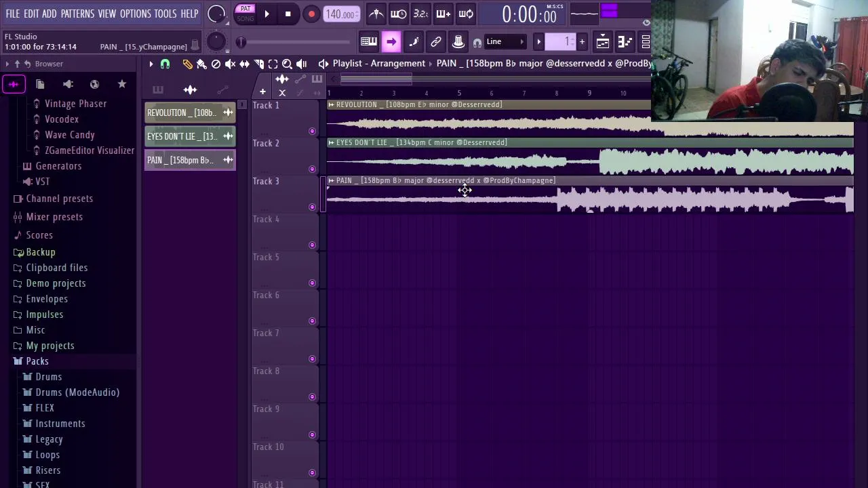Open the starred favorites tab in browser

[122, 84]
